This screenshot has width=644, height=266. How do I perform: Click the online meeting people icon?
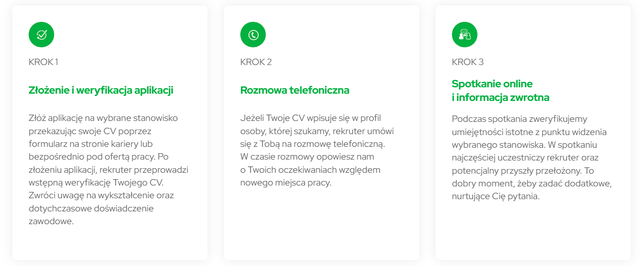pyautogui.click(x=465, y=35)
